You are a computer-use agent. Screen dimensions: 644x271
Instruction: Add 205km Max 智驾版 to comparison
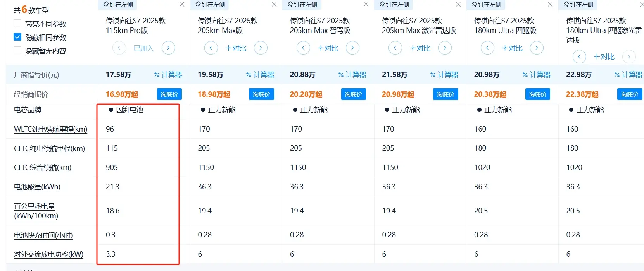[328, 48]
